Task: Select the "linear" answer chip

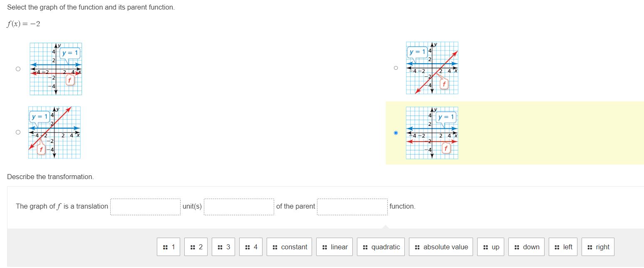Action: pos(334,246)
